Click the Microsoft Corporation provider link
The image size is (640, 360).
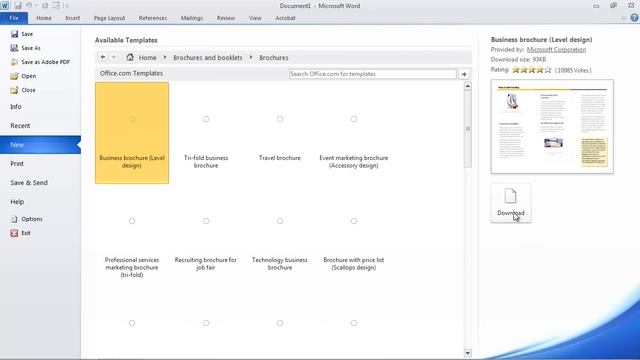click(556, 49)
